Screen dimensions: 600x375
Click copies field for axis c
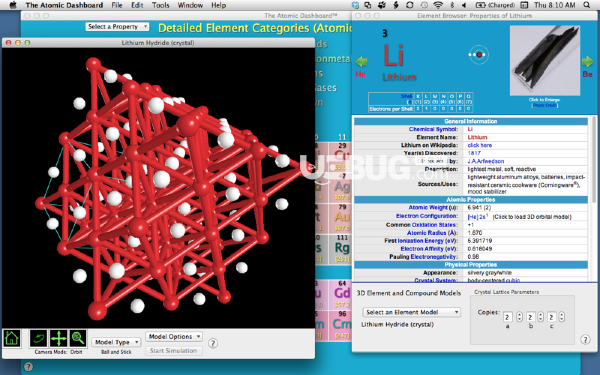(x=551, y=317)
